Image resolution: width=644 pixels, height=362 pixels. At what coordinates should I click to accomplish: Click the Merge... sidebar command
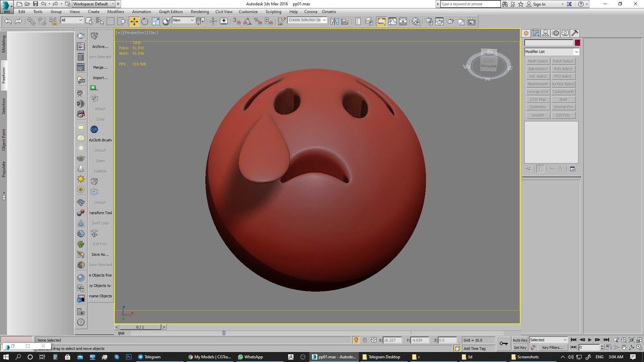point(100,67)
